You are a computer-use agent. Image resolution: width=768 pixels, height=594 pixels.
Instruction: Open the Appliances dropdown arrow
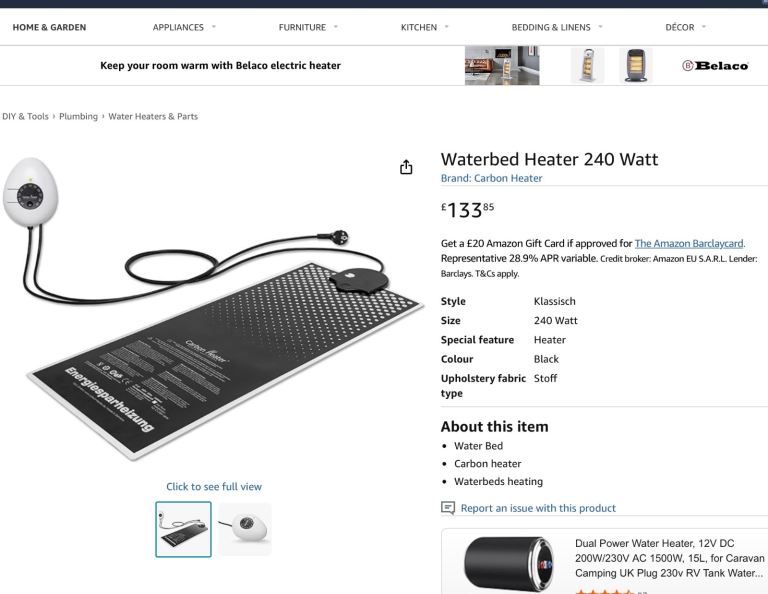tap(214, 27)
